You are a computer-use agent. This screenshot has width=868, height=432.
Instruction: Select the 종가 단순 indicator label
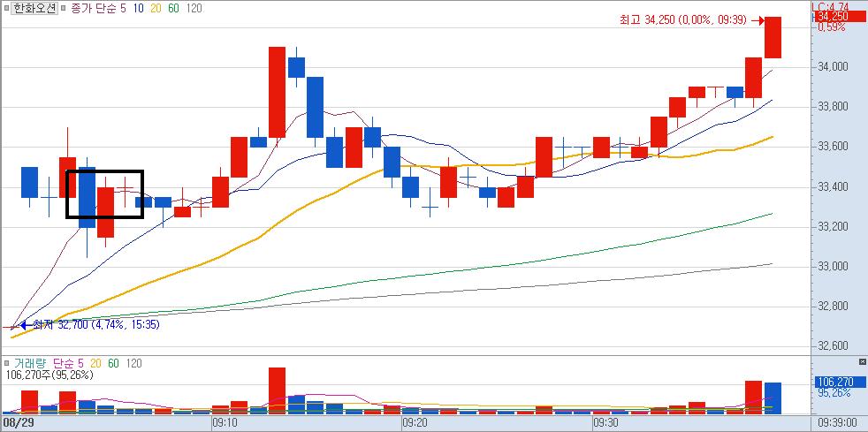point(94,9)
